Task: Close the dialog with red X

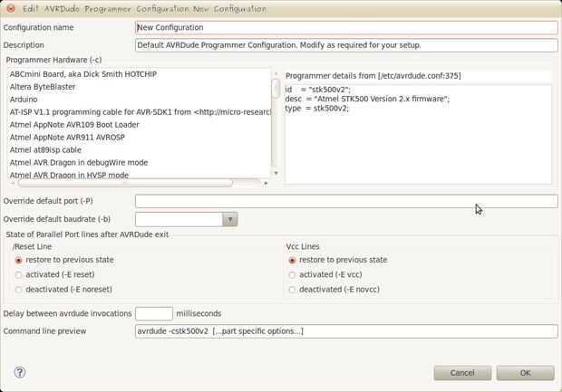Action: 11,8
